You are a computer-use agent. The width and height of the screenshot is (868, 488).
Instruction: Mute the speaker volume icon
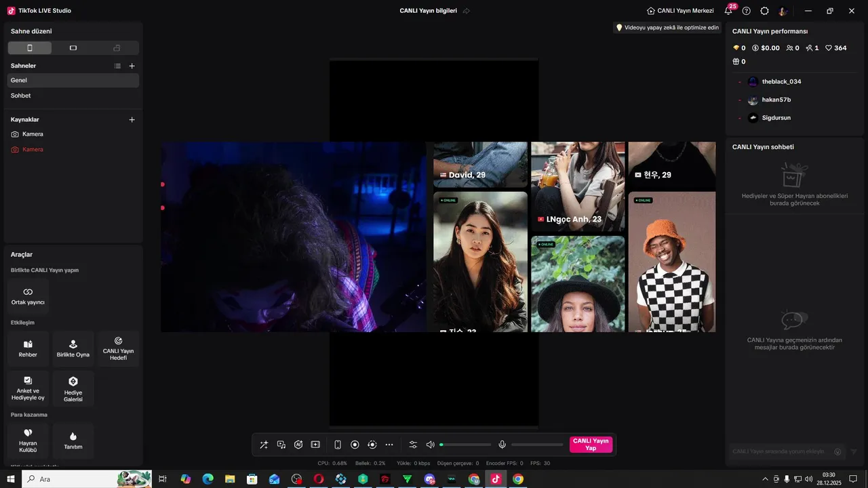430,445
